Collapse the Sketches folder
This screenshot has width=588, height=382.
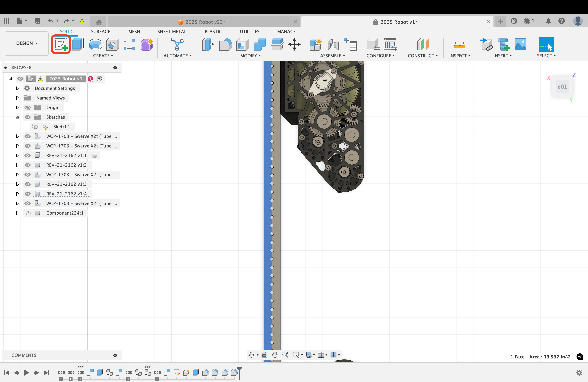(x=17, y=117)
